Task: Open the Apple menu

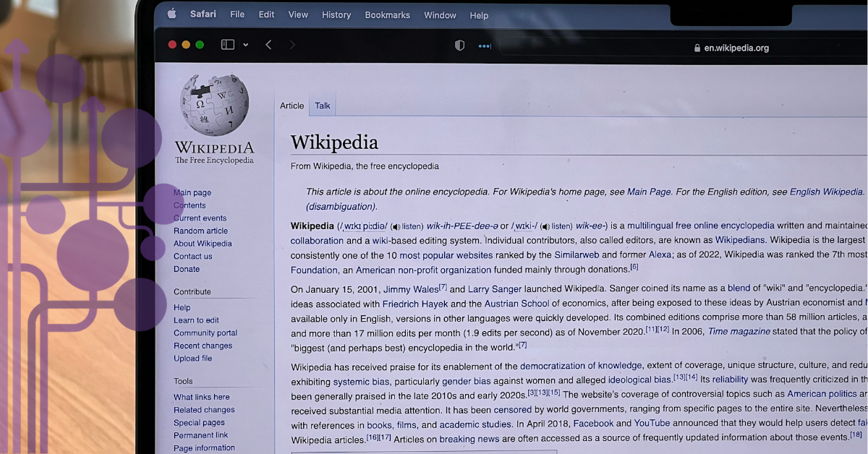Action: pyautogui.click(x=171, y=13)
